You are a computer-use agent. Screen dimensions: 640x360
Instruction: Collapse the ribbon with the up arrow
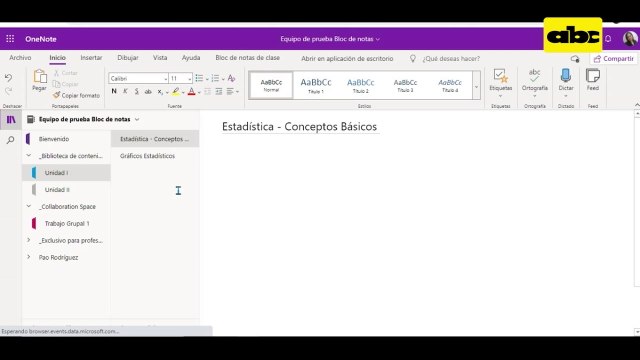tap(637, 105)
